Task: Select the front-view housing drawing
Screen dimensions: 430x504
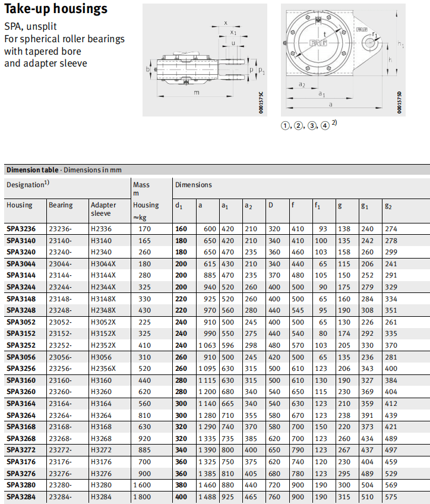Action: 339,58
